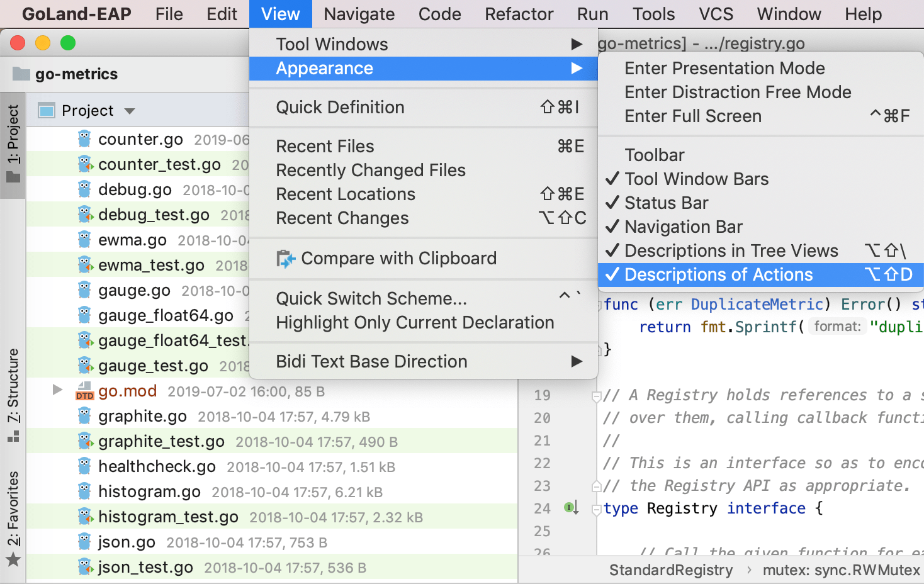The width and height of the screenshot is (924, 584).
Task: Expand Bidi Text Base Direction submenu
Action: click(x=424, y=361)
